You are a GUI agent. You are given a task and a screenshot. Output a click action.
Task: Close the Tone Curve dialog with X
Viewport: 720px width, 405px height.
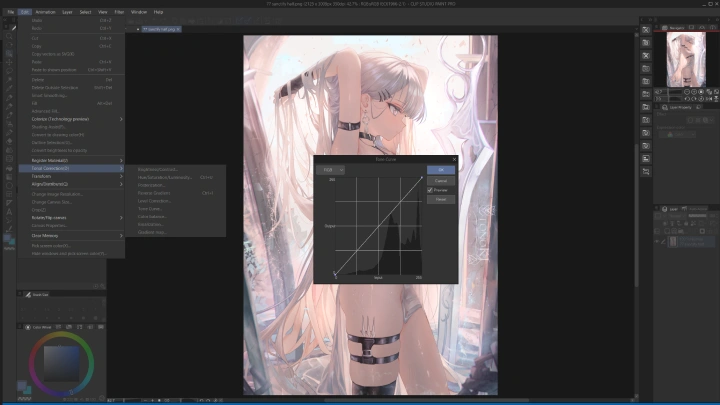(x=454, y=159)
